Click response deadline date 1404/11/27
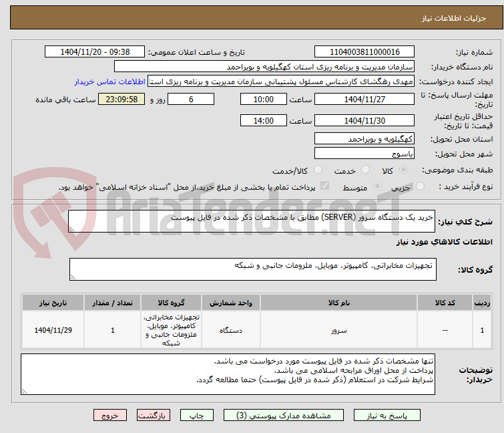Viewport: 504px width, 433px height. pyautogui.click(x=364, y=99)
